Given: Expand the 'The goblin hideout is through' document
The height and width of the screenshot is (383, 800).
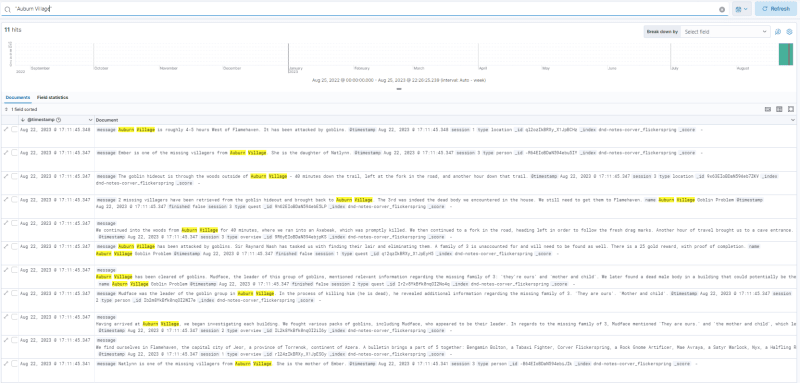Looking at the screenshot, I should pos(6,175).
